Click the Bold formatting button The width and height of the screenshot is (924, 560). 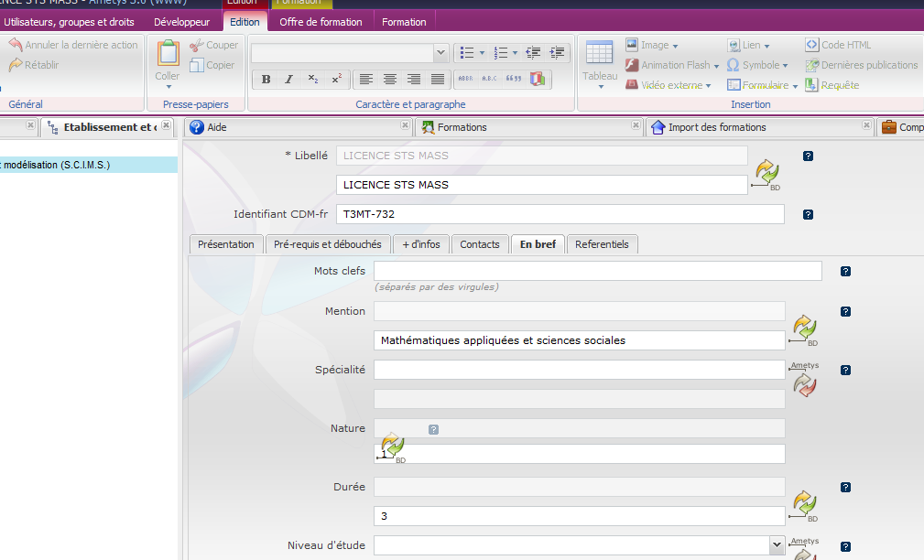pyautogui.click(x=266, y=80)
